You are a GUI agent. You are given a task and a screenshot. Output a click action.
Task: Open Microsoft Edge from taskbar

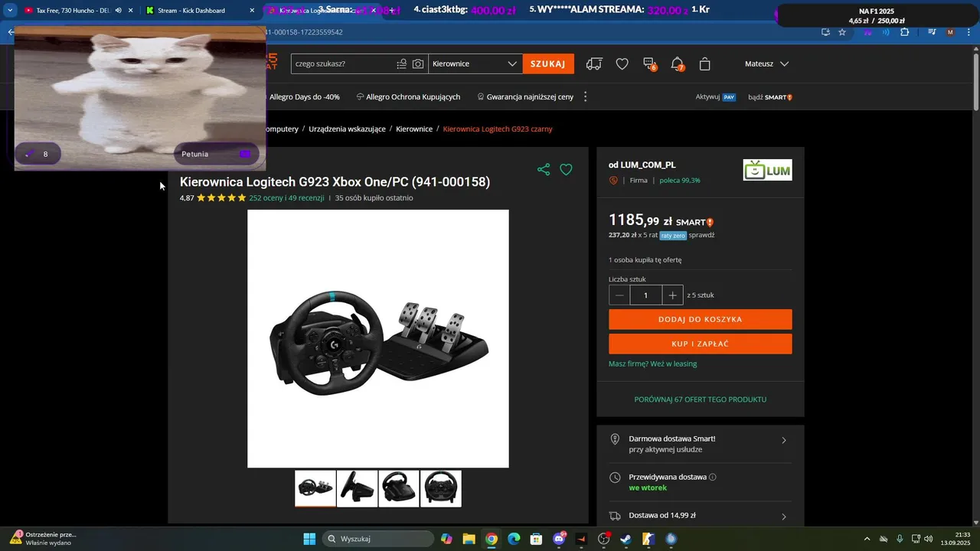pyautogui.click(x=514, y=539)
